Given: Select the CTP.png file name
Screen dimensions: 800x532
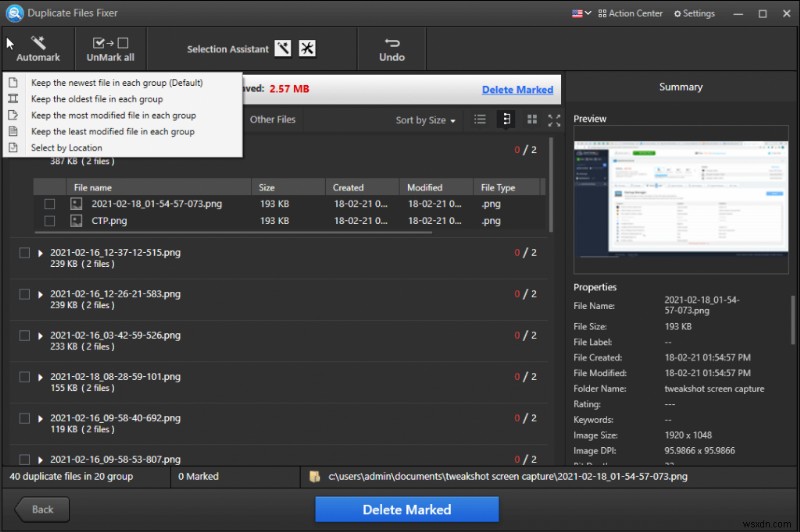Looking at the screenshot, I should click(x=109, y=221).
